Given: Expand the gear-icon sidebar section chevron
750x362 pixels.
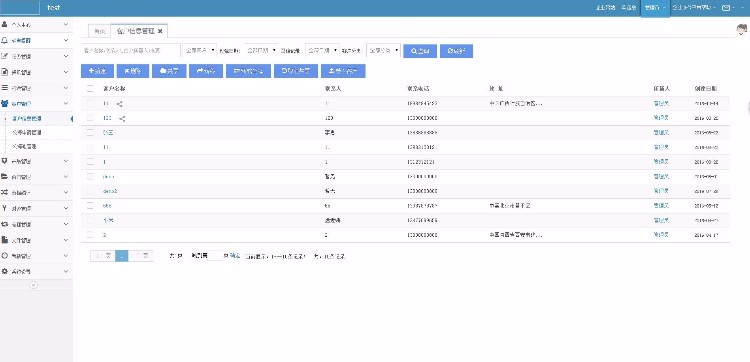Looking at the screenshot, I should tap(66, 271).
